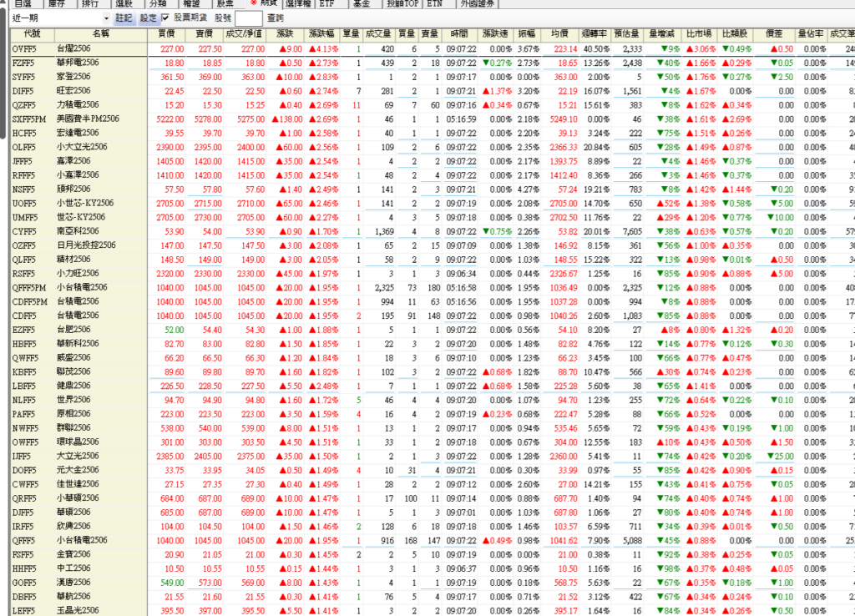This screenshot has width=855, height=616.
Task: Switch to the 權證 tab
Action: [x=192, y=3]
